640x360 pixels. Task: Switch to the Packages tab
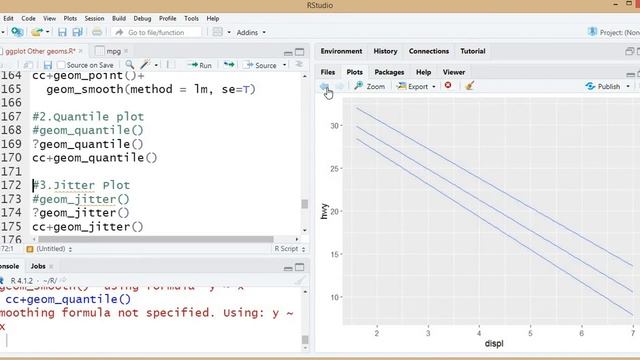tap(389, 72)
